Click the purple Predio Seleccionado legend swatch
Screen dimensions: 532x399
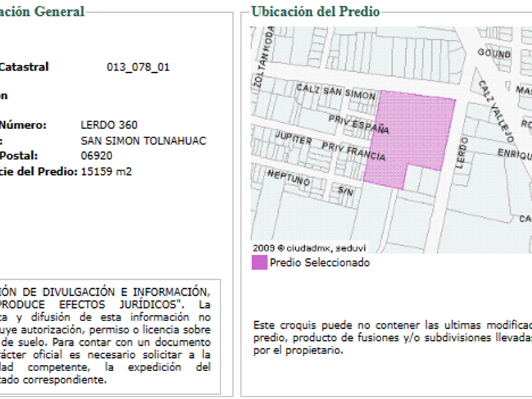260,263
